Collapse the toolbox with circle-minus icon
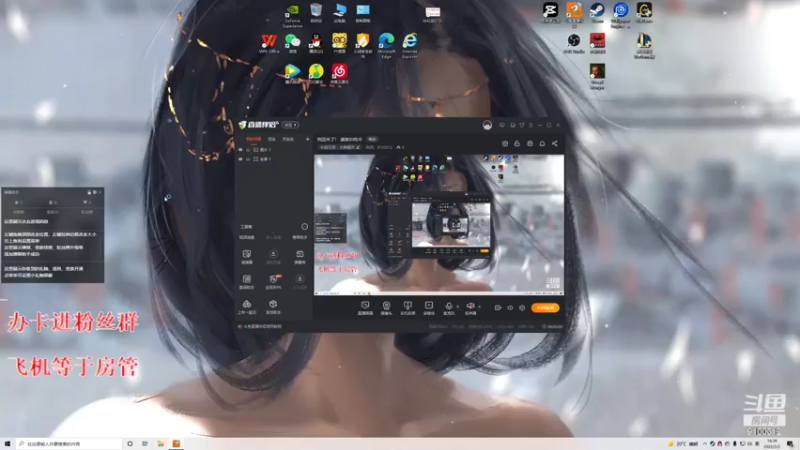 305,227
